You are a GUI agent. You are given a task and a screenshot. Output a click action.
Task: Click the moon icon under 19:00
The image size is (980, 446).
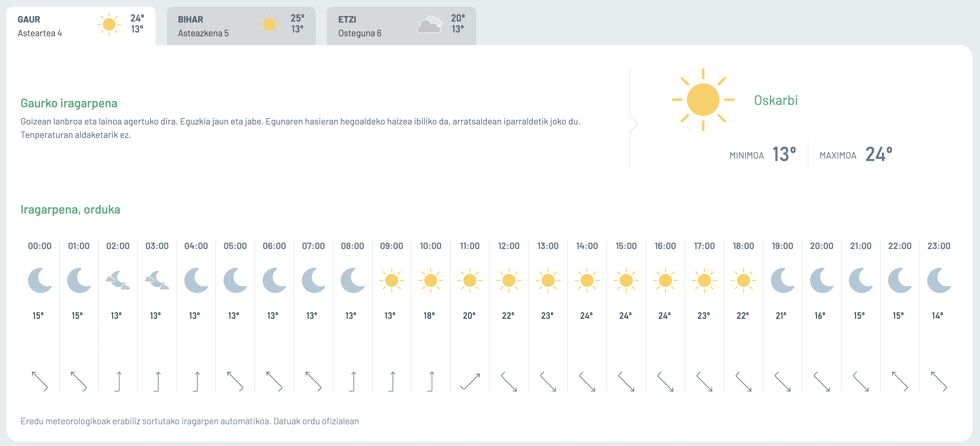(x=783, y=280)
